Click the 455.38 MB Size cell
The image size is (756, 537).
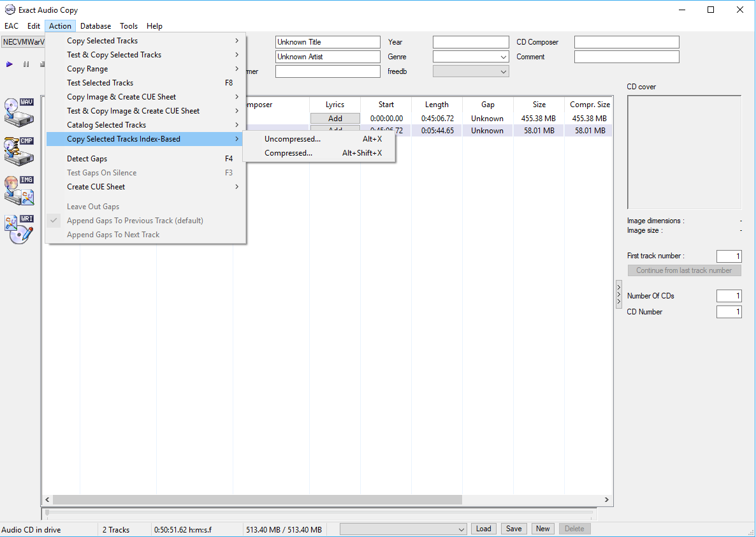coord(539,118)
